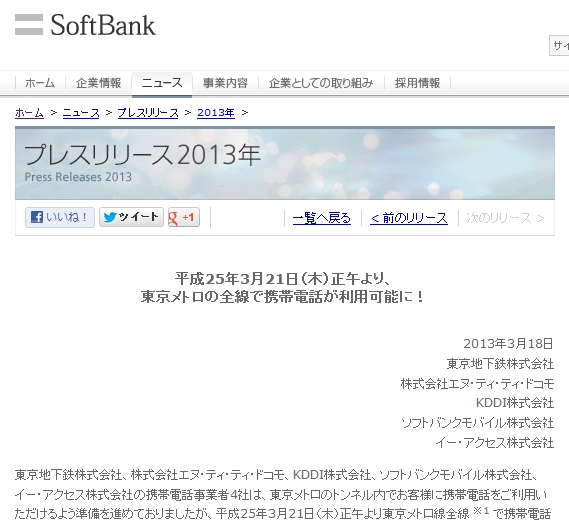
Task: Focus the site search field at top right
Action: pos(559,46)
